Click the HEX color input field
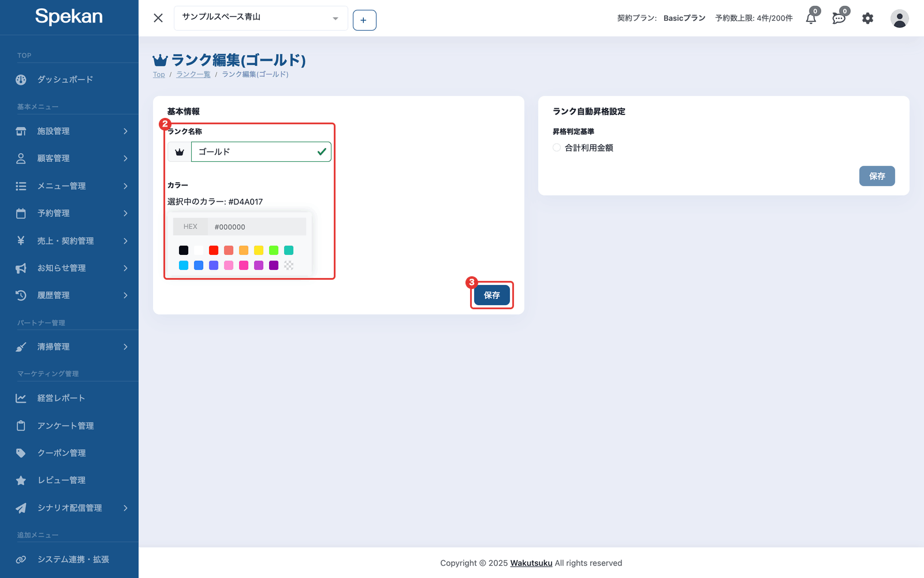Image resolution: width=924 pixels, height=578 pixels. point(257,227)
